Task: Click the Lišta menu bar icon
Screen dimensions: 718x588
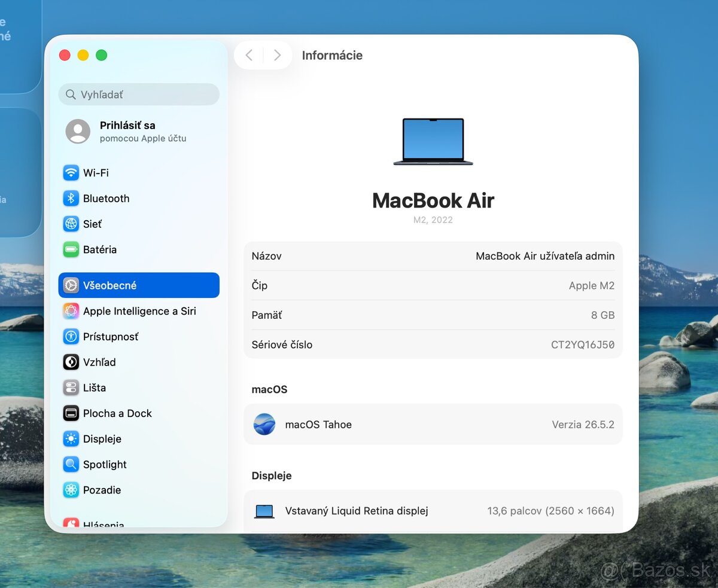Action: coord(71,388)
